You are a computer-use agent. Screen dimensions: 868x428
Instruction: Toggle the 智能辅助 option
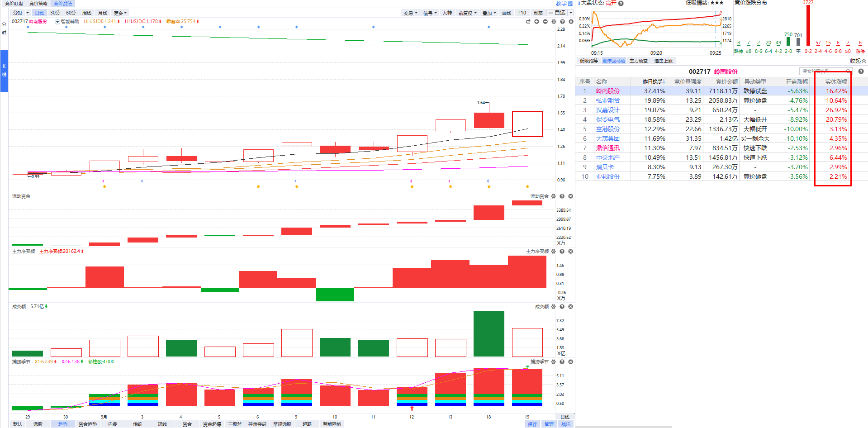(67, 22)
